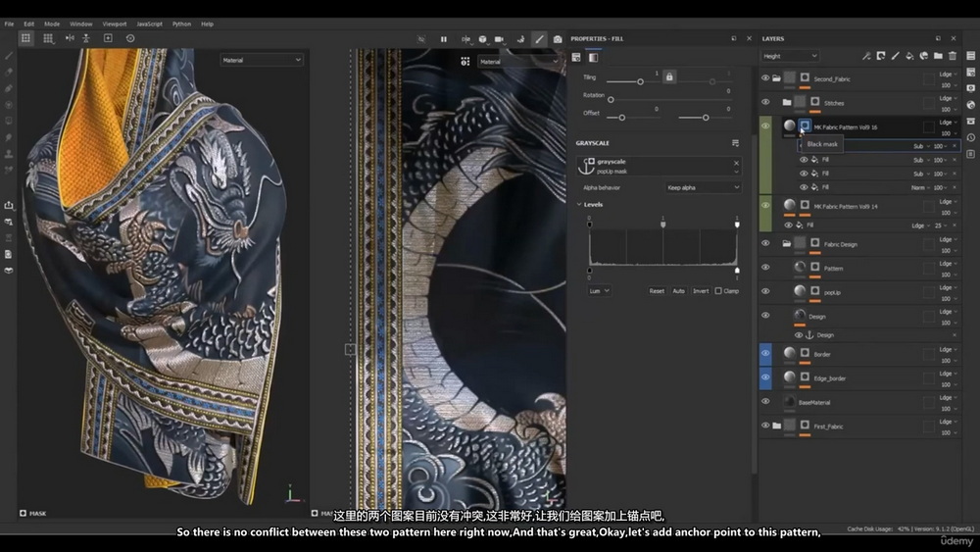
Task: Remove the grayscale popUp mask resource
Action: 736,163
